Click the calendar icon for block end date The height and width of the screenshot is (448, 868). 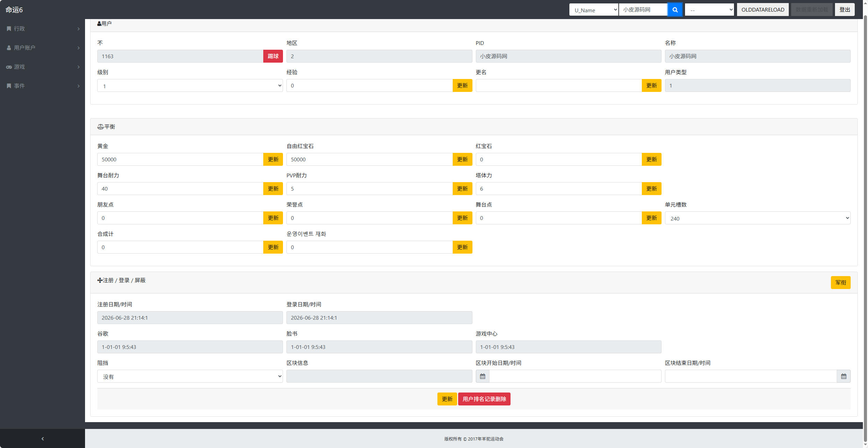click(844, 376)
